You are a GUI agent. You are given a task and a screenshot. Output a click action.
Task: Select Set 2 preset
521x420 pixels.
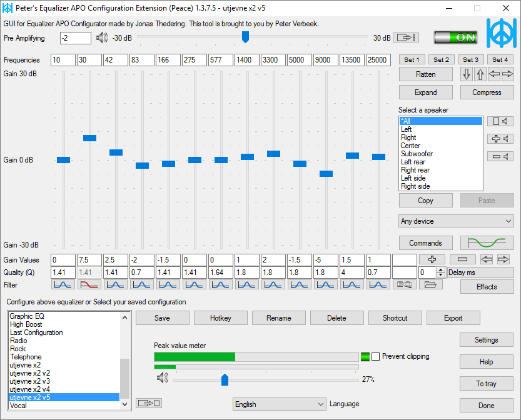442,60
